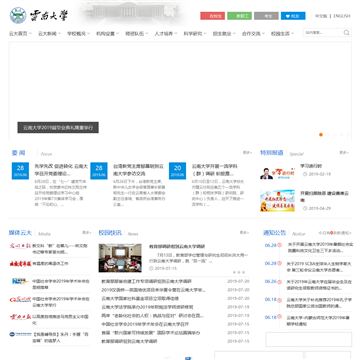Switch to 中文版 language
Image resolution: width=360 pixels, height=360 pixels.
(x=321, y=16)
